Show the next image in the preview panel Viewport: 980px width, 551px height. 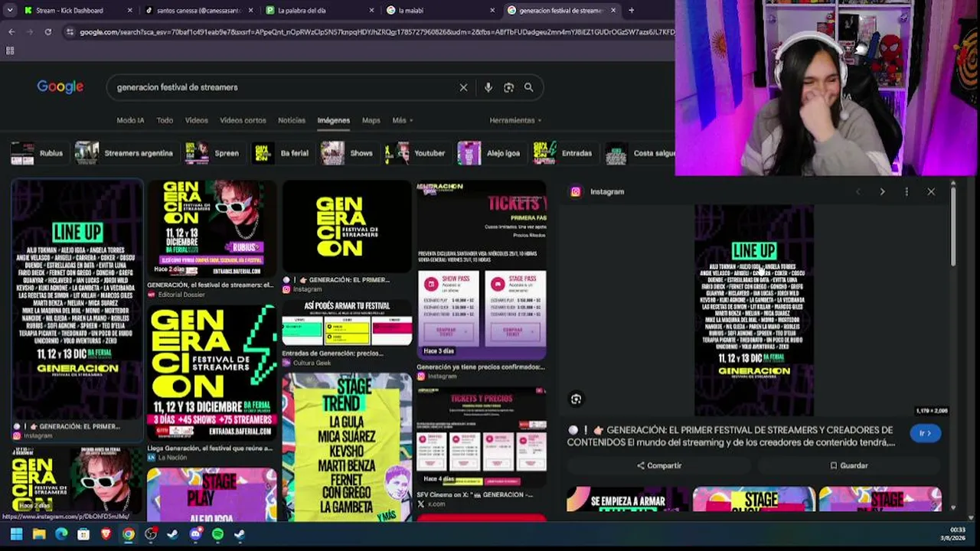pos(882,192)
